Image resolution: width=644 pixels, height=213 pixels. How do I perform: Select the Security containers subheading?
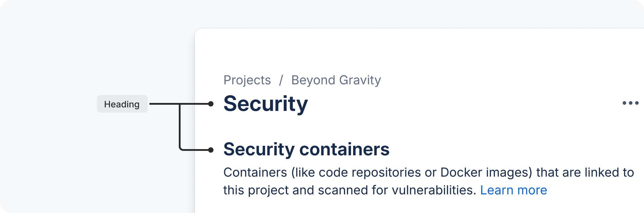tap(306, 149)
